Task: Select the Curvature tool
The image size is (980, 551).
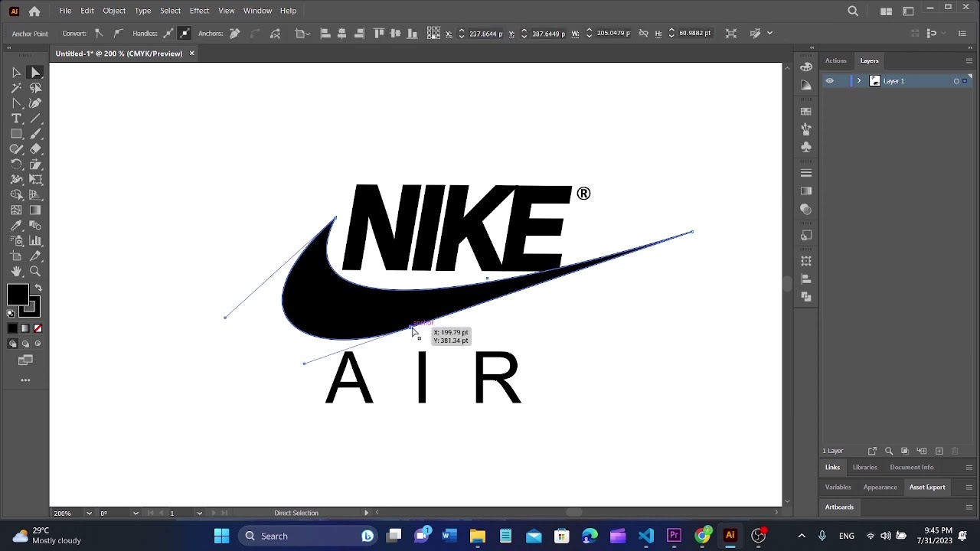Action: coord(35,103)
